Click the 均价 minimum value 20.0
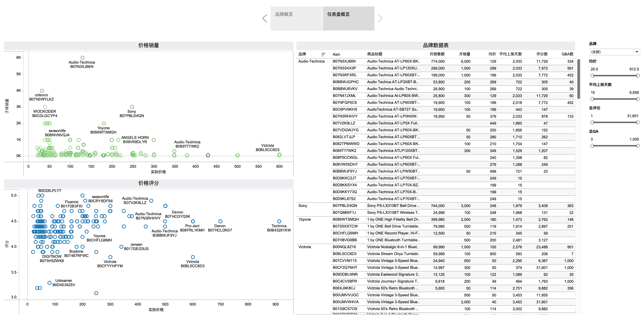The image size is (644, 320). tap(594, 69)
